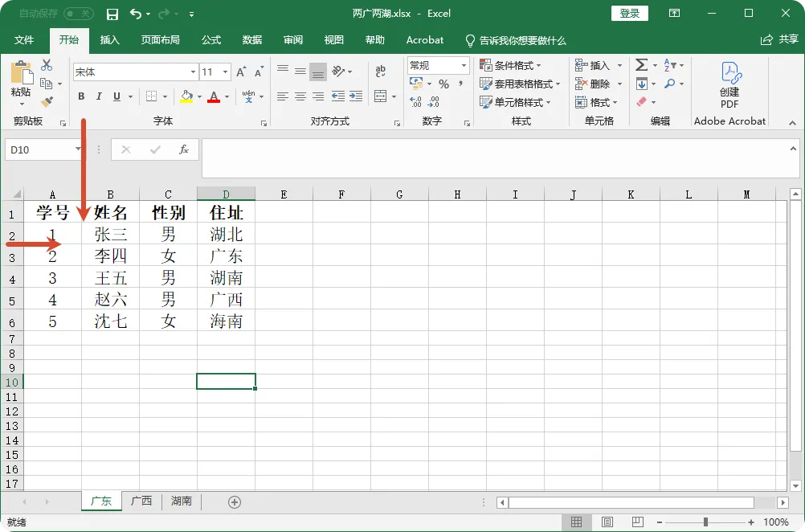The height and width of the screenshot is (532, 805).
Task: Click Increase Decimal icon
Action: [x=416, y=102]
